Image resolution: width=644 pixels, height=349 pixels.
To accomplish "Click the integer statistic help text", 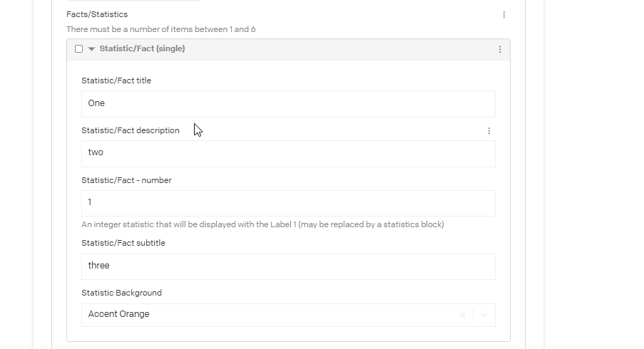I will click(x=262, y=225).
